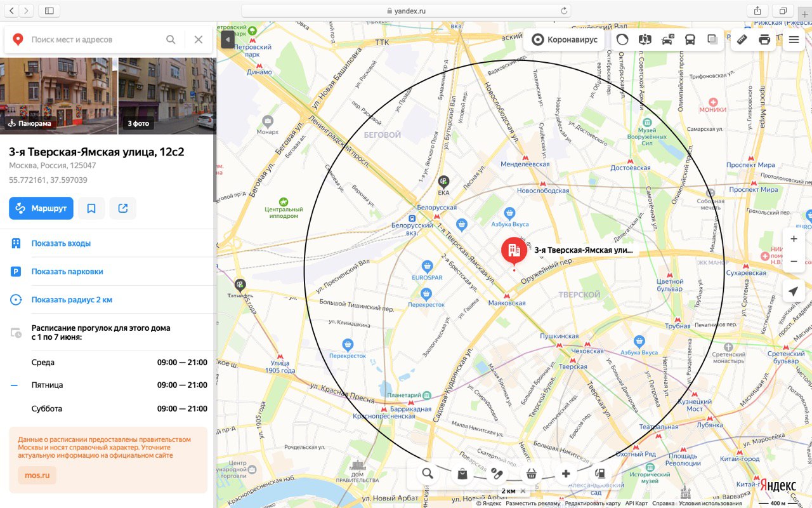Open the Панорама street view thumbnail

click(58, 96)
